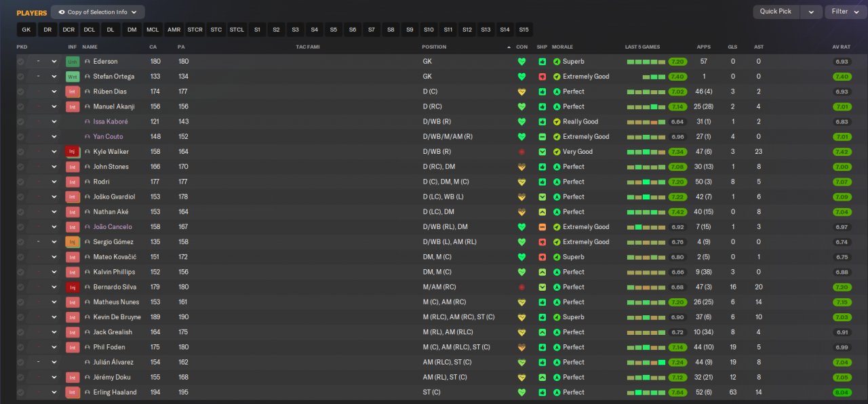Click Ederson's Unh status icon
The image size is (868, 404).
73,62
